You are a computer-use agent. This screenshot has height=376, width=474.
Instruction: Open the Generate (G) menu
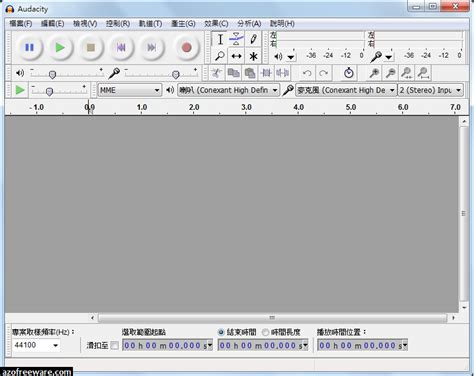(x=183, y=24)
